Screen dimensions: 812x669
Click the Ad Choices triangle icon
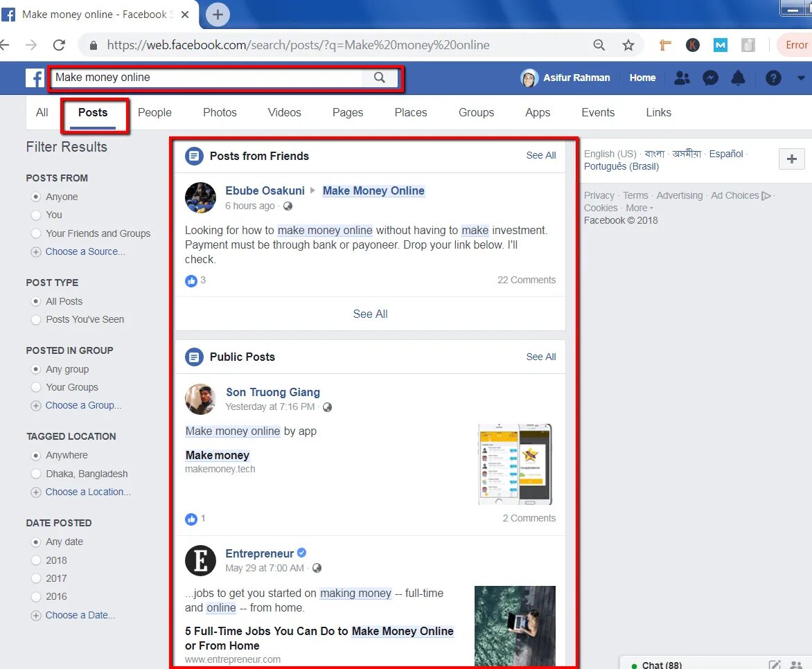click(766, 196)
